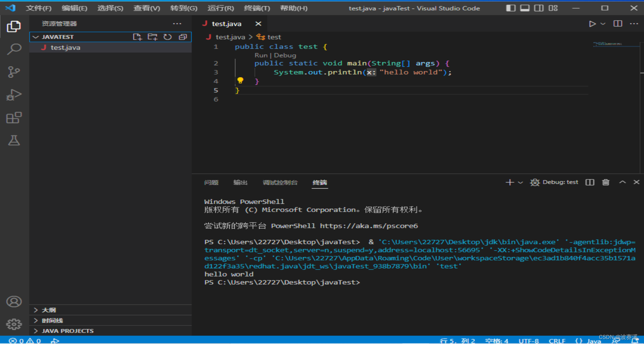Open editor more actions ellipsis

(634, 24)
